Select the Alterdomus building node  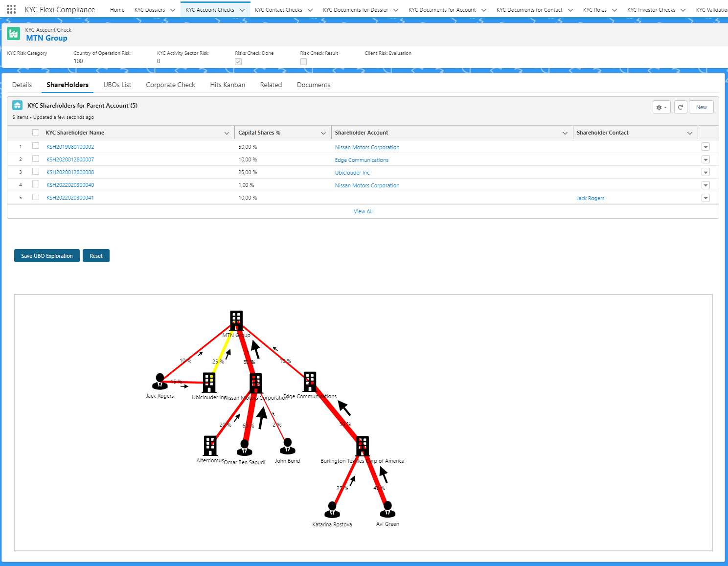pyautogui.click(x=210, y=446)
